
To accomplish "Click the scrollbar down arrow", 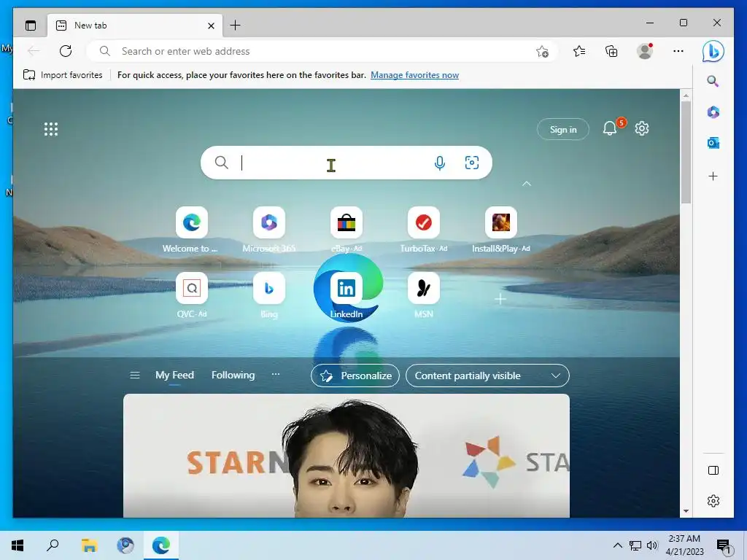I will [686, 511].
